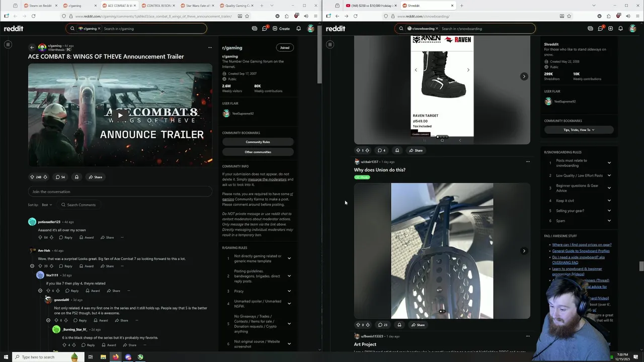Open 'Where can I find good prices on gear?' link
644x362 pixels.
tap(582, 245)
